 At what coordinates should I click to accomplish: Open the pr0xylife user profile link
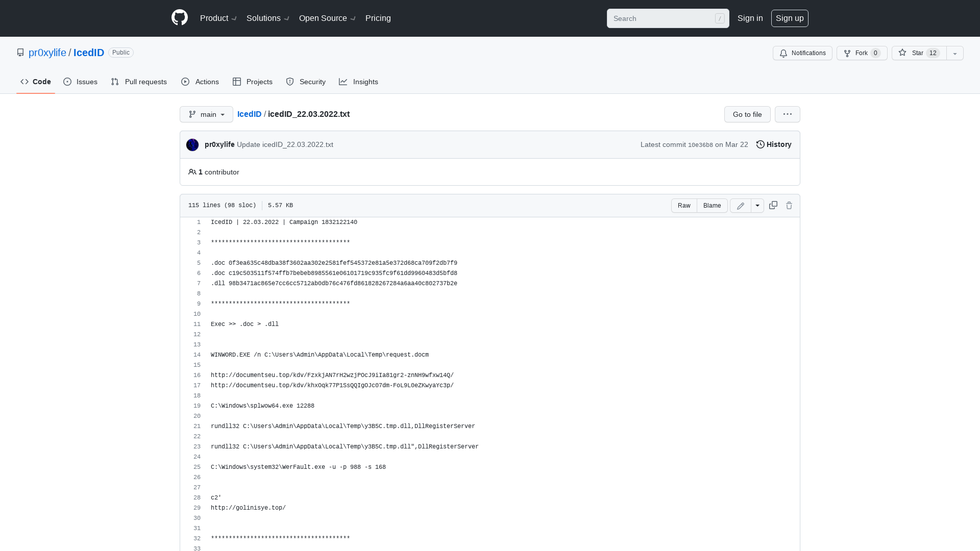point(47,53)
